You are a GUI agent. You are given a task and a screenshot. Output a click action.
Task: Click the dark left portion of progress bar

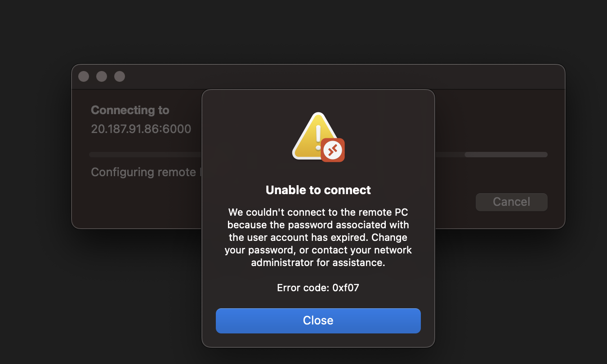click(x=144, y=155)
